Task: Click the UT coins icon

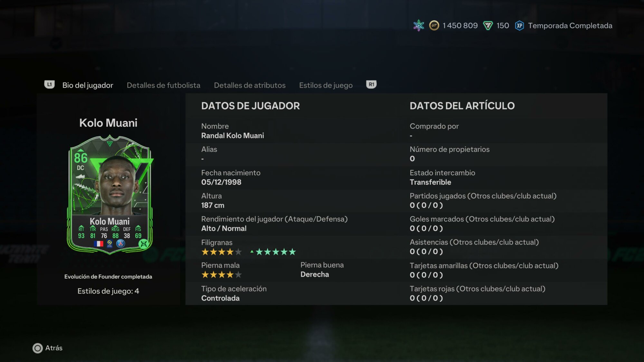Action: [x=434, y=25]
